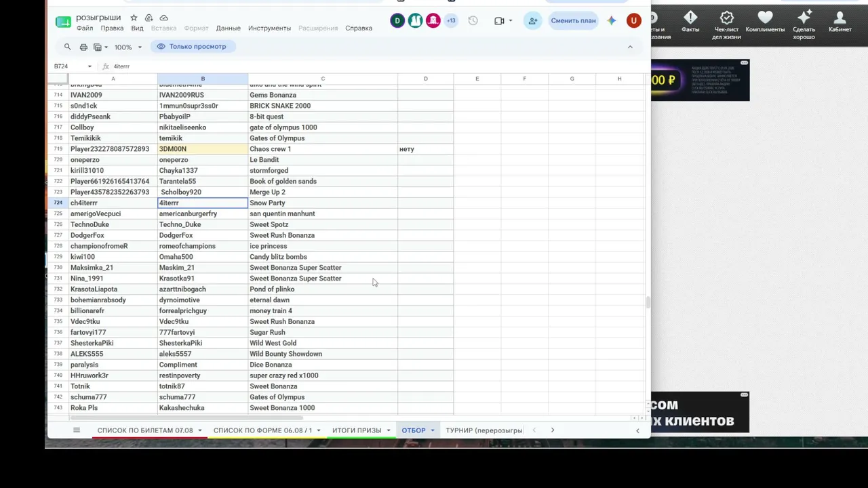Select the cell with нету
The width and height of the screenshot is (868, 488).
pos(426,149)
